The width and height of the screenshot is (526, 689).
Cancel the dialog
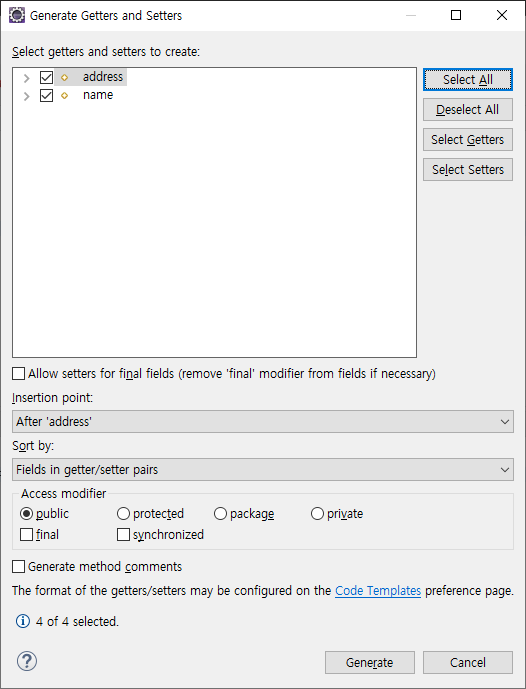(x=468, y=662)
